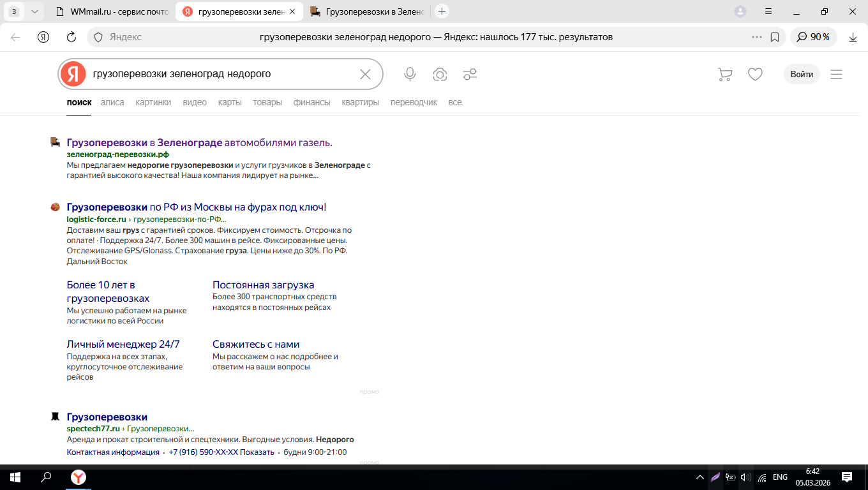Switch to the переводчик tab
The width and height of the screenshot is (868, 490).
pyautogui.click(x=414, y=102)
